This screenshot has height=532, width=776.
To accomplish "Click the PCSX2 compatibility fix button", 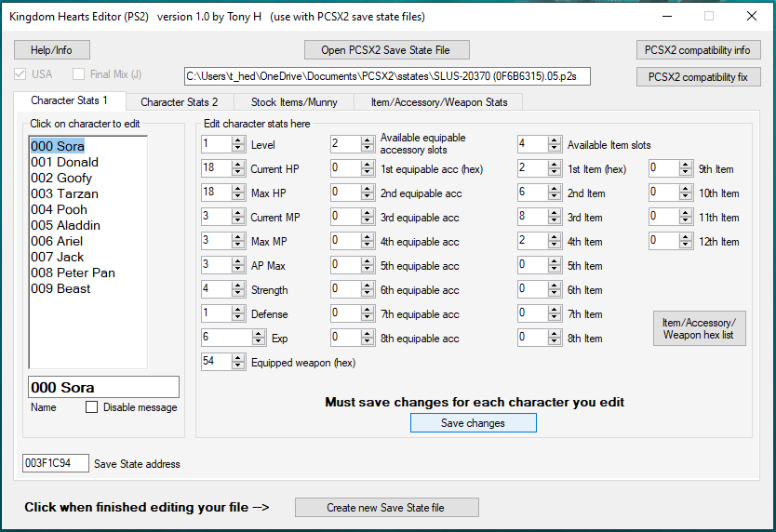I will 698,77.
